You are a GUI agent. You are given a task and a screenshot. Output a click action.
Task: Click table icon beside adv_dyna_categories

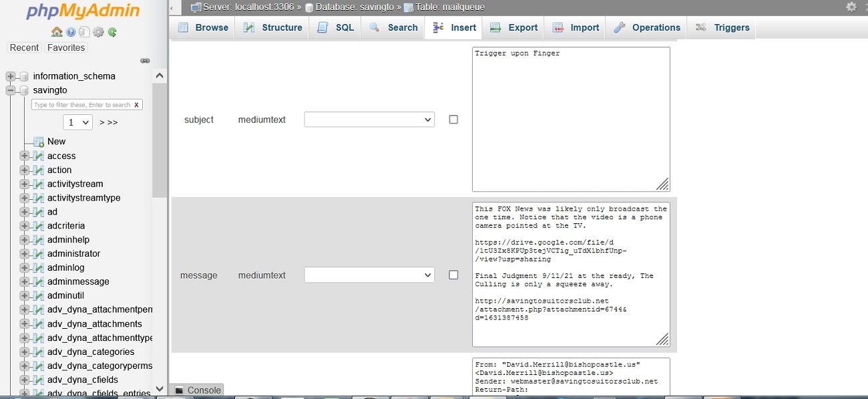39,352
